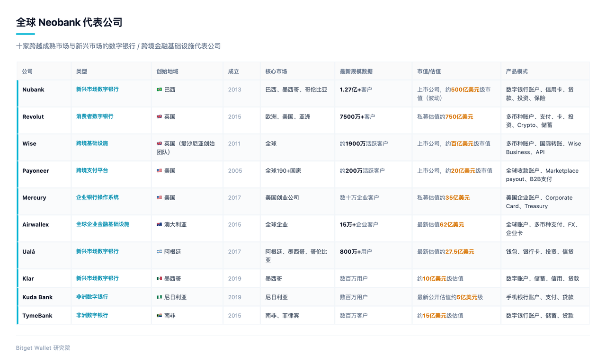The height and width of the screenshot is (364, 606).
Task: Click the Brazil flag icon in Nubank row
Action: click(x=159, y=89)
